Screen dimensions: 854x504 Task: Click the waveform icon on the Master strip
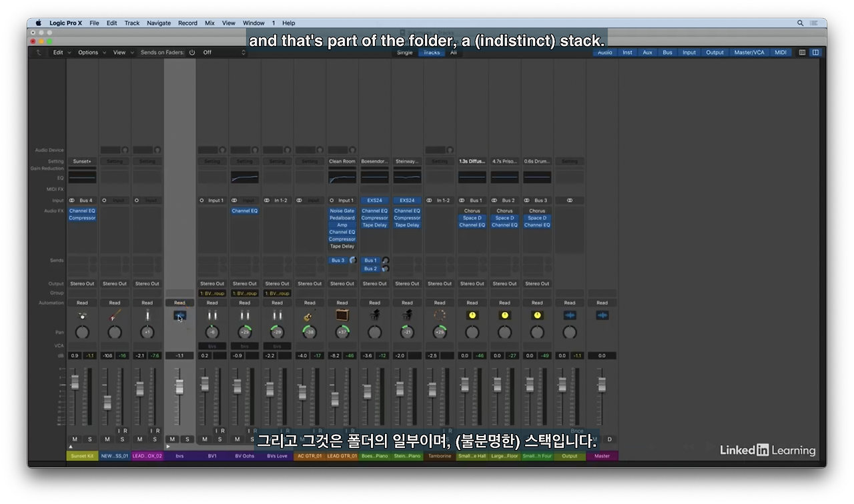(x=602, y=315)
